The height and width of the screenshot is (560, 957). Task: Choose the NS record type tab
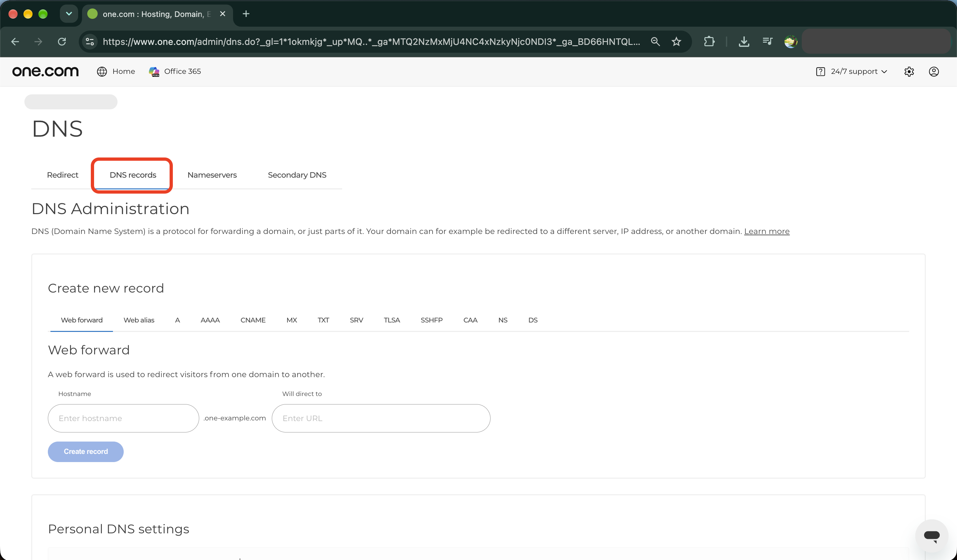[503, 320]
